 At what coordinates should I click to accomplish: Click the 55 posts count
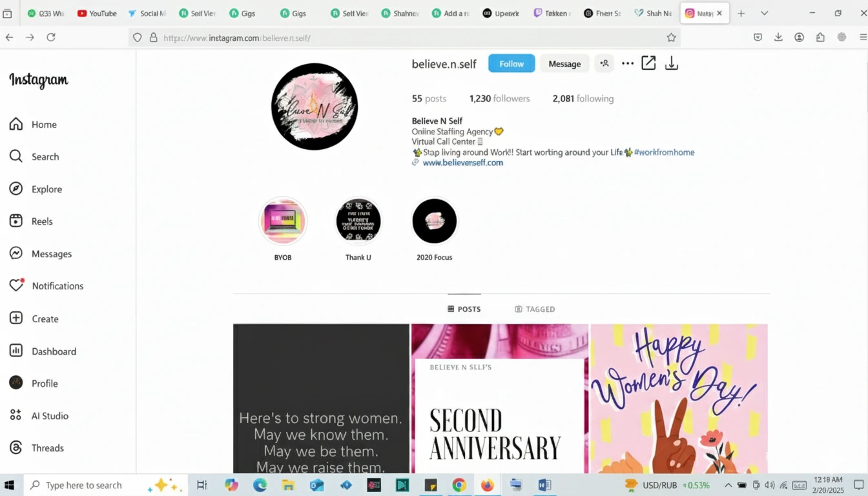click(429, 99)
